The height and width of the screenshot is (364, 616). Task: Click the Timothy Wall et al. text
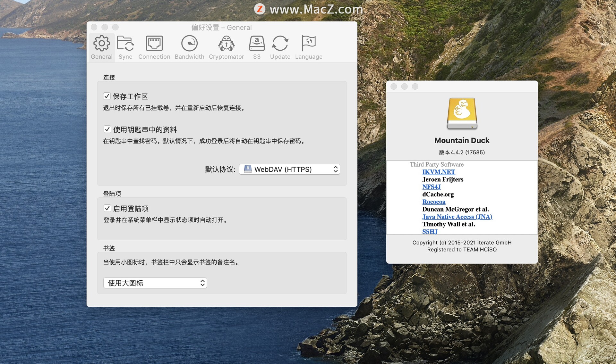click(449, 224)
